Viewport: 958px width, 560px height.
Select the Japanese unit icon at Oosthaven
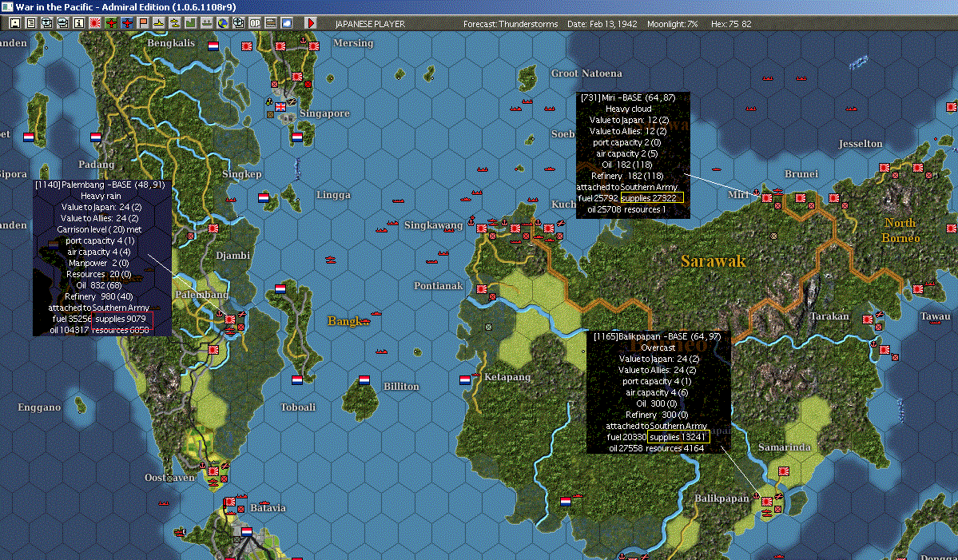[x=213, y=471]
